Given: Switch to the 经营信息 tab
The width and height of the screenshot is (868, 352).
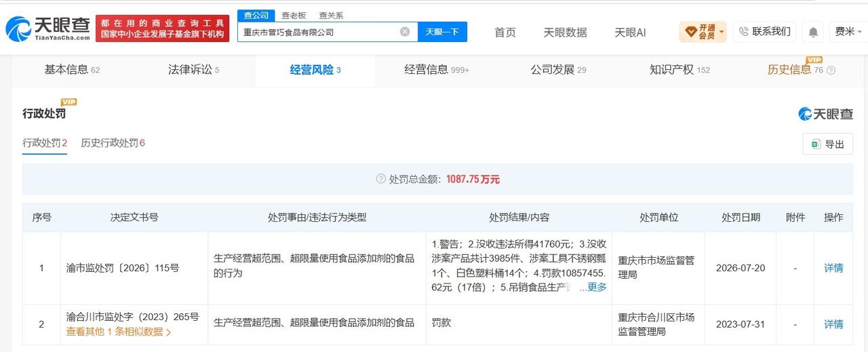Looking at the screenshot, I should pos(437,69).
